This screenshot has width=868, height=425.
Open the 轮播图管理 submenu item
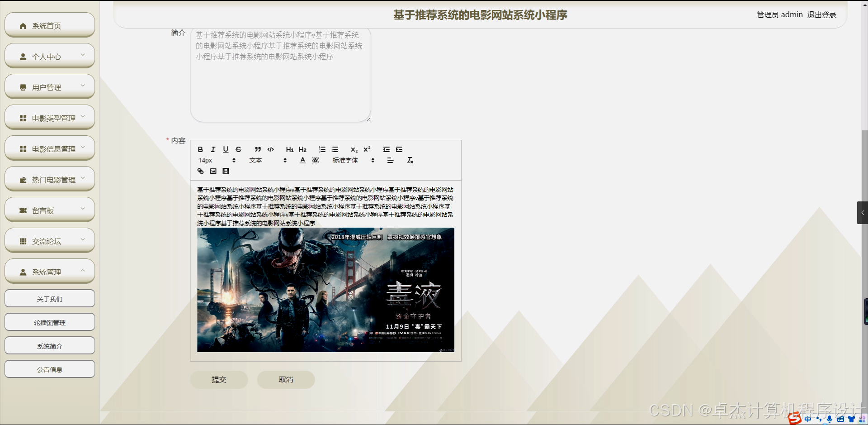click(50, 322)
